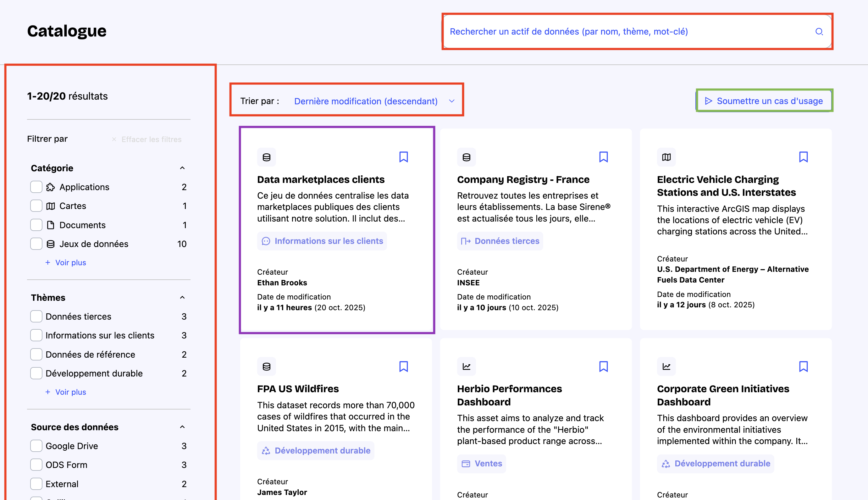Screen dimensions: 868x500
Task: Check the Applications category filter
Action: [36, 187]
